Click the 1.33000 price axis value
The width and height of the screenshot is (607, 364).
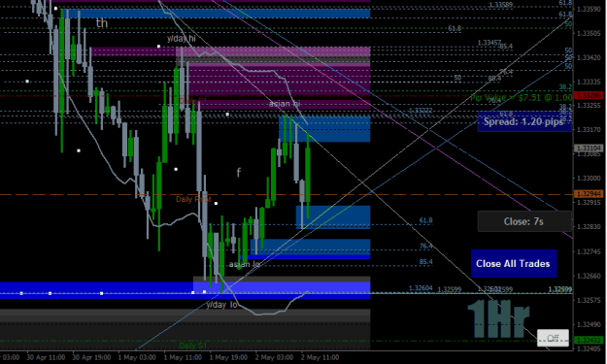589,178
